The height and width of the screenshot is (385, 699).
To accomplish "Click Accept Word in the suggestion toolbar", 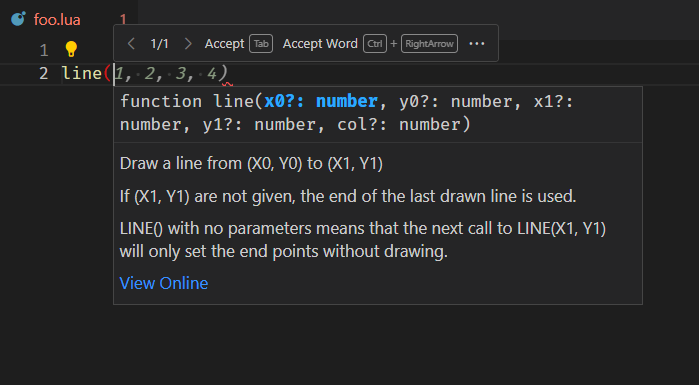I will 320,44.
